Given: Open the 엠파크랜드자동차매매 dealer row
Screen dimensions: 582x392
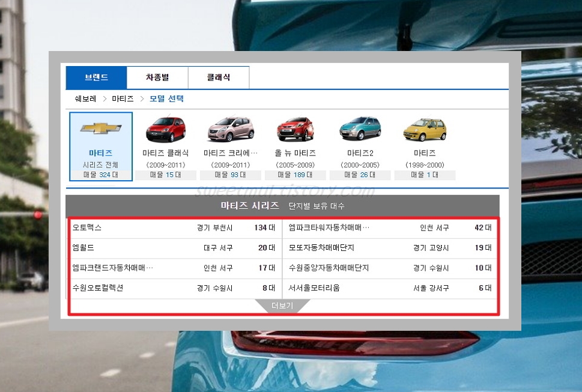Looking at the screenshot, I should pyautogui.click(x=174, y=268).
